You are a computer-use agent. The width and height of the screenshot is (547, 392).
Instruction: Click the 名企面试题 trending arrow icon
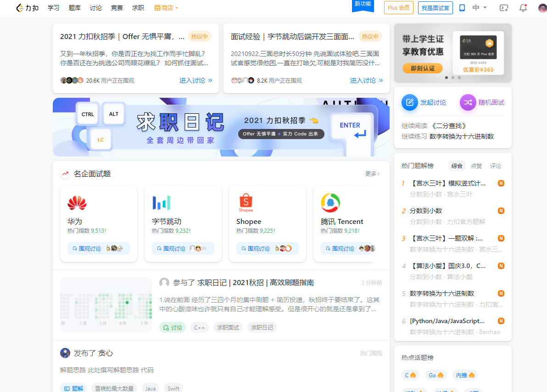coord(65,174)
